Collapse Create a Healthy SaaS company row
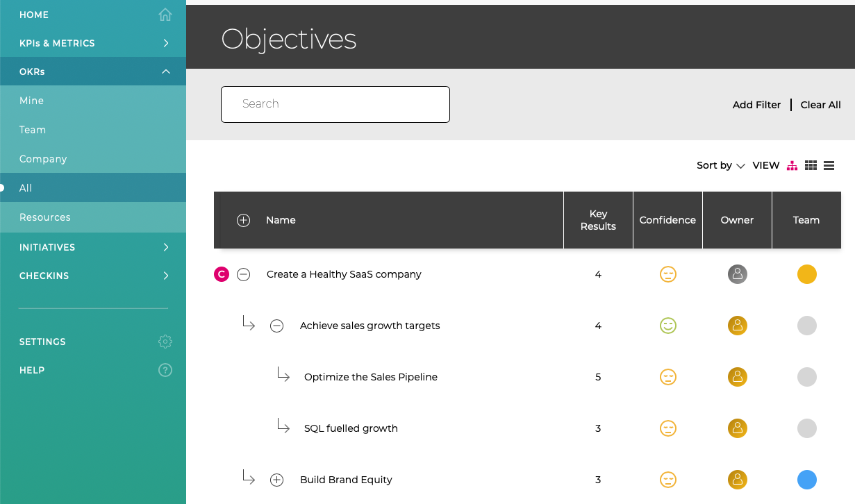 coord(243,274)
